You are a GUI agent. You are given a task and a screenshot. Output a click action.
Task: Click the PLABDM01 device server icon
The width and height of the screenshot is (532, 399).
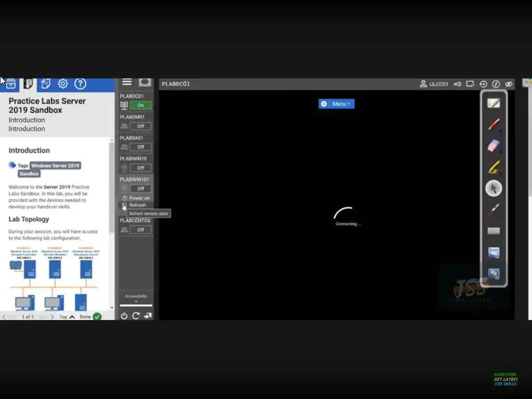(124, 126)
